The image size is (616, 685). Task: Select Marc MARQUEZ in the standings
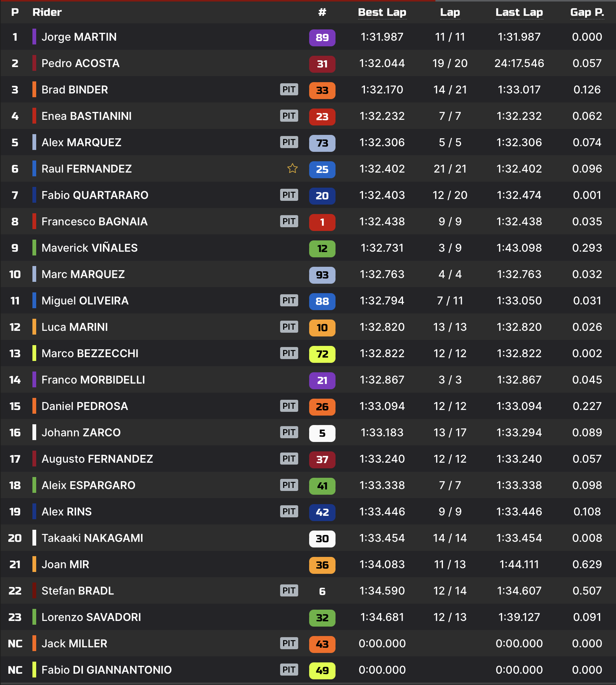[83, 274]
